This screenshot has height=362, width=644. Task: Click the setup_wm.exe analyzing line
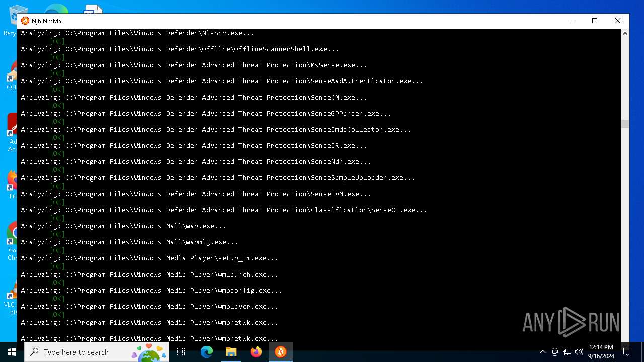click(x=149, y=258)
